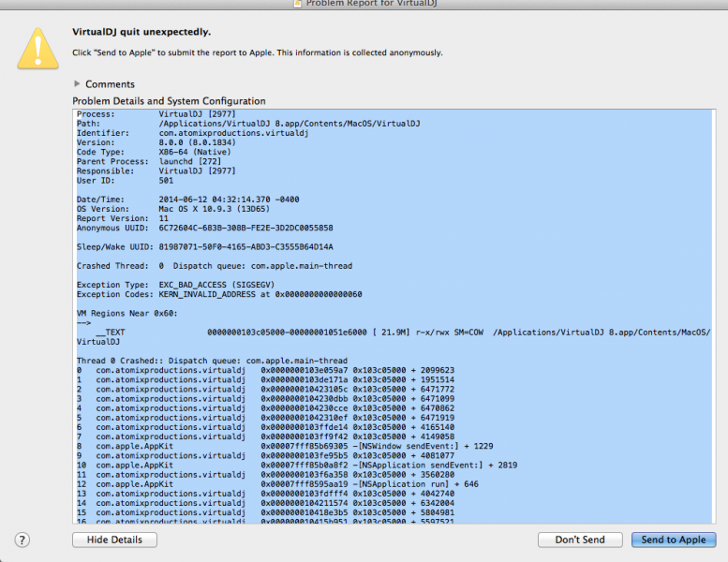Click the Comments label

tap(110, 84)
